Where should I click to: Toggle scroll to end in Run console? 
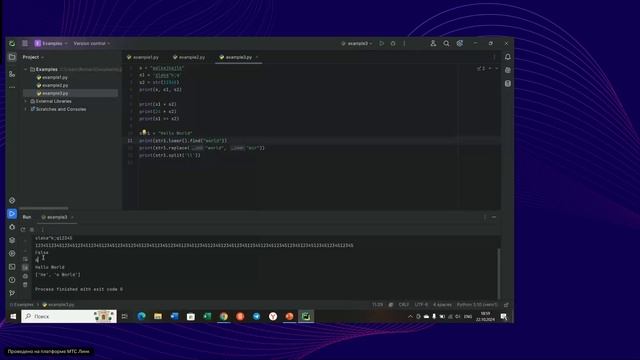coord(25,267)
